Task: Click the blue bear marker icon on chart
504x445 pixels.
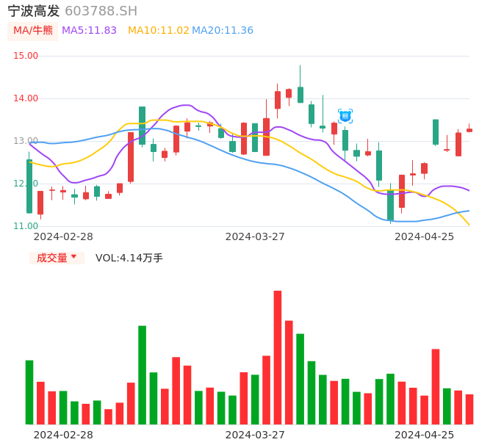Action: 345,115
